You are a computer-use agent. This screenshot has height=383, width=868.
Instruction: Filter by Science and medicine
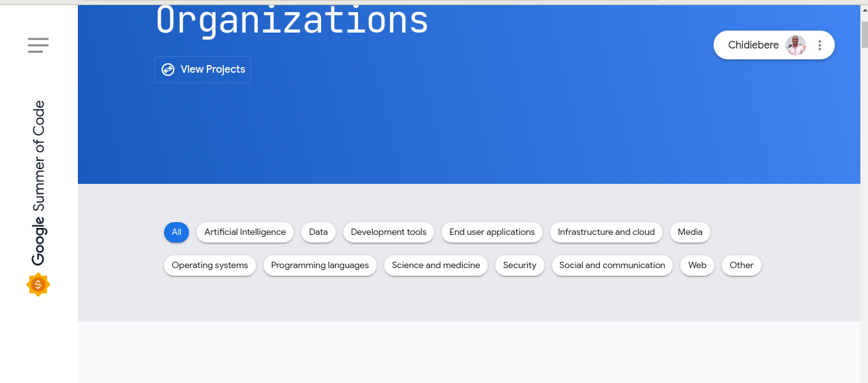point(436,266)
